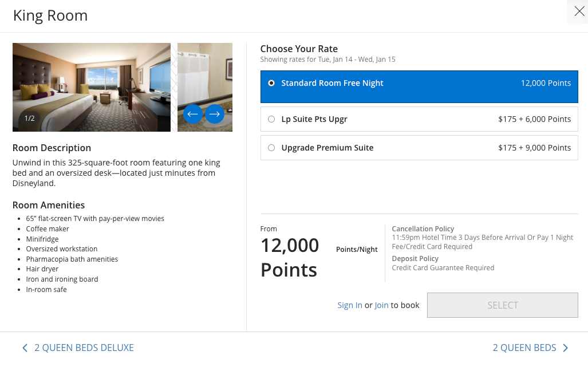Viewport: 588px width, 367px height.
Task: Click the King Room dialog title
Action: point(50,15)
